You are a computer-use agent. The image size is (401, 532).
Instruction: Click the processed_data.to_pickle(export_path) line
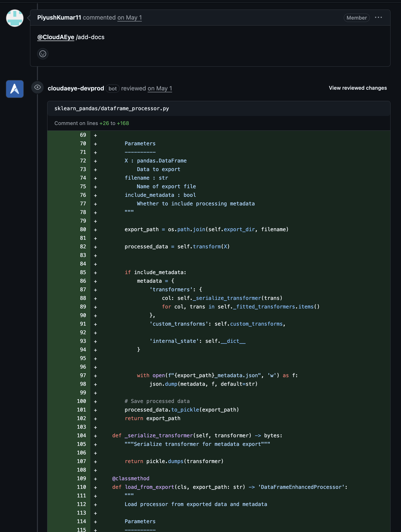point(182,410)
